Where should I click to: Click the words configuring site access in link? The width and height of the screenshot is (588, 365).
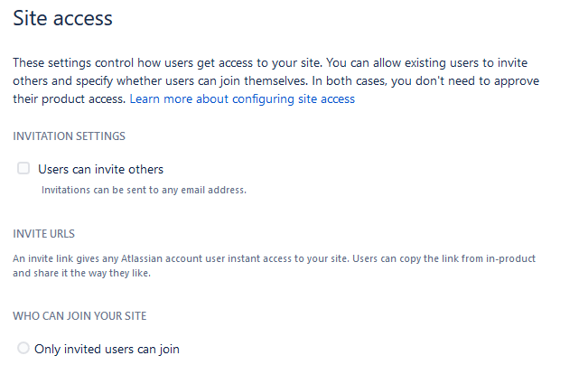point(294,99)
